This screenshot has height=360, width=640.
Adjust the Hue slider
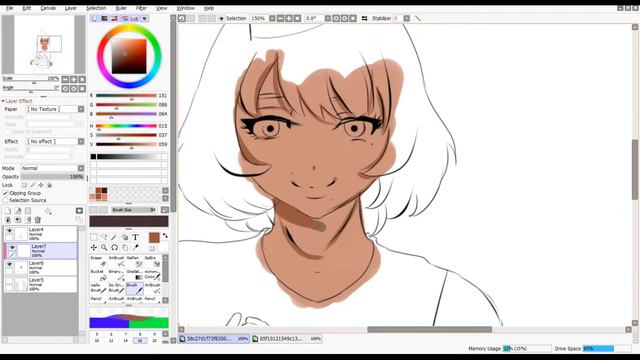click(x=126, y=126)
